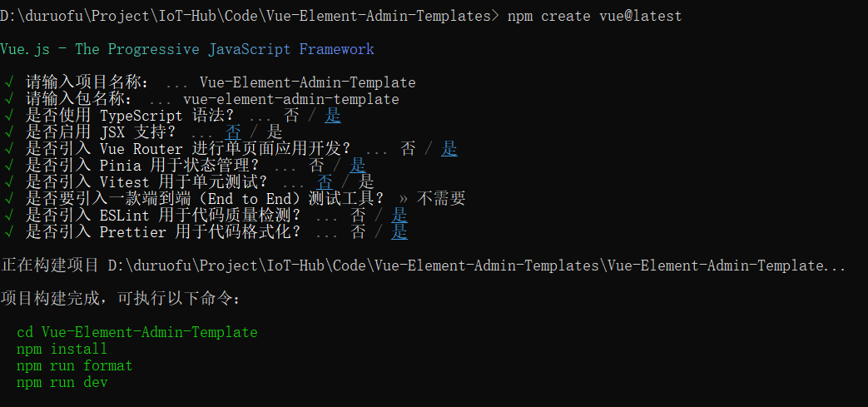Click the "cd Vue-Element-Admin-Template" command line

(137, 332)
